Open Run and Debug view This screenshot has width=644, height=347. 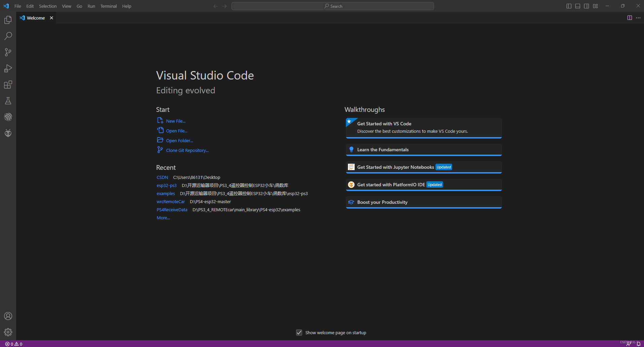click(x=8, y=68)
